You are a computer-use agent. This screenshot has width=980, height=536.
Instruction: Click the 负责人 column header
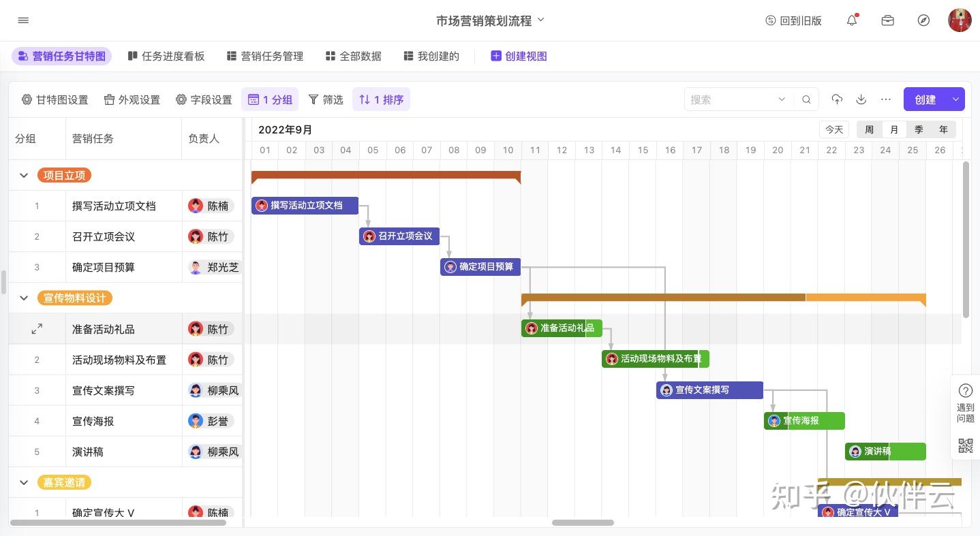pyautogui.click(x=204, y=138)
